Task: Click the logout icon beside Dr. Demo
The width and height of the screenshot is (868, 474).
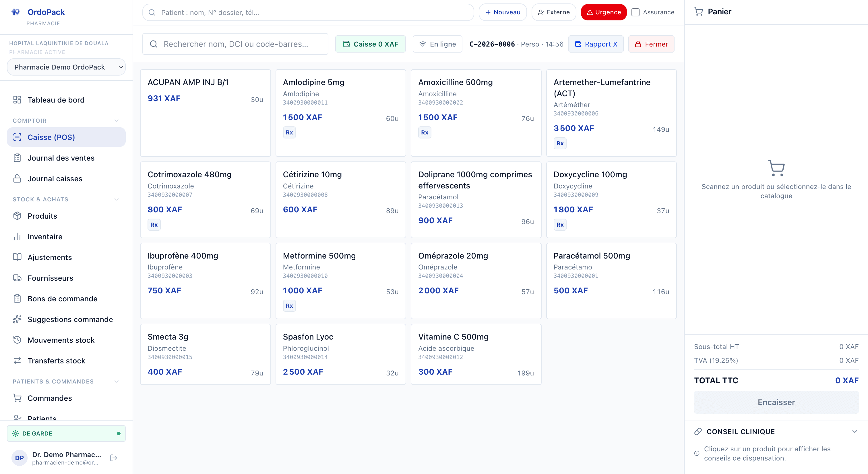Action: [114, 458]
